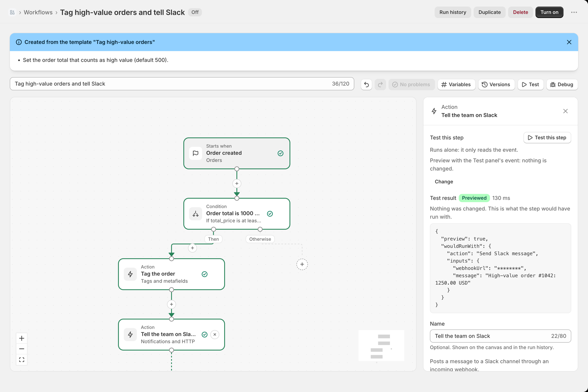
Task: Click the flag icon on trigger node
Action: click(195, 153)
